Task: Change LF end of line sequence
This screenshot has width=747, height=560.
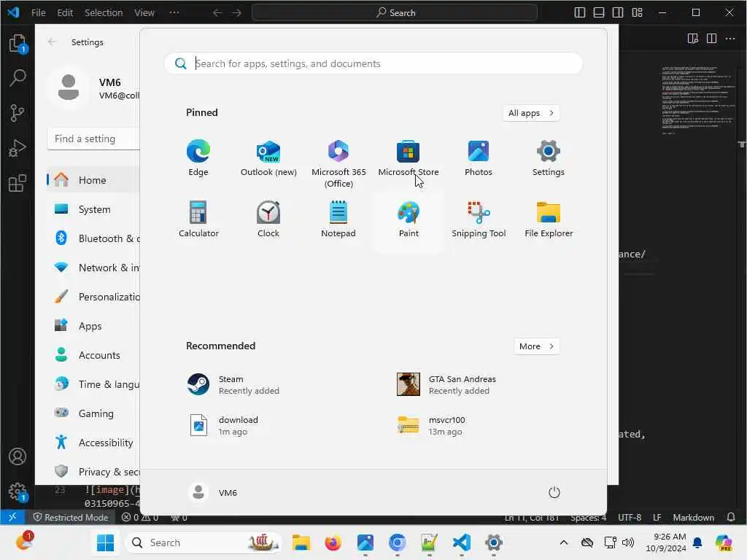Action: 657,517
